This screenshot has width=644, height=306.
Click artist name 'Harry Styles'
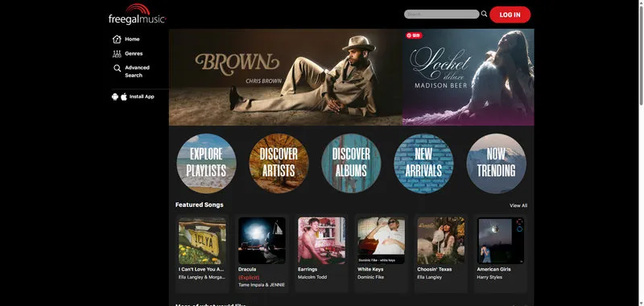pyautogui.click(x=489, y=277)
